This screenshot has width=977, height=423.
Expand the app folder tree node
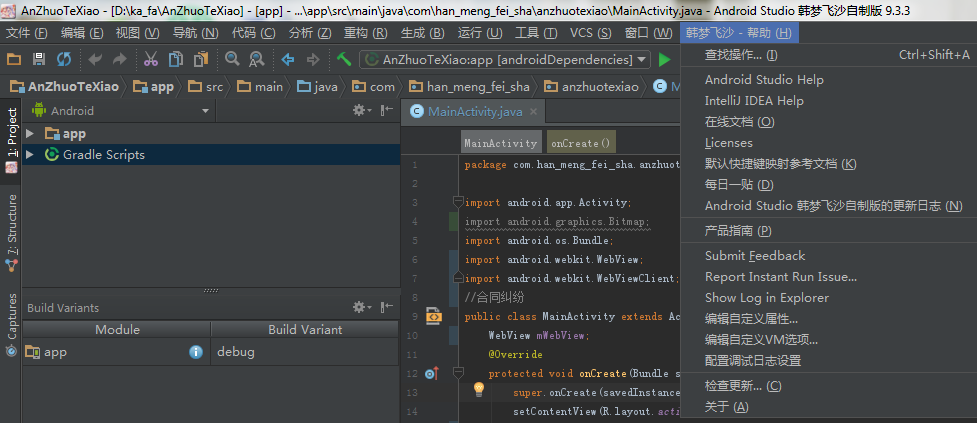click(29, 133)
